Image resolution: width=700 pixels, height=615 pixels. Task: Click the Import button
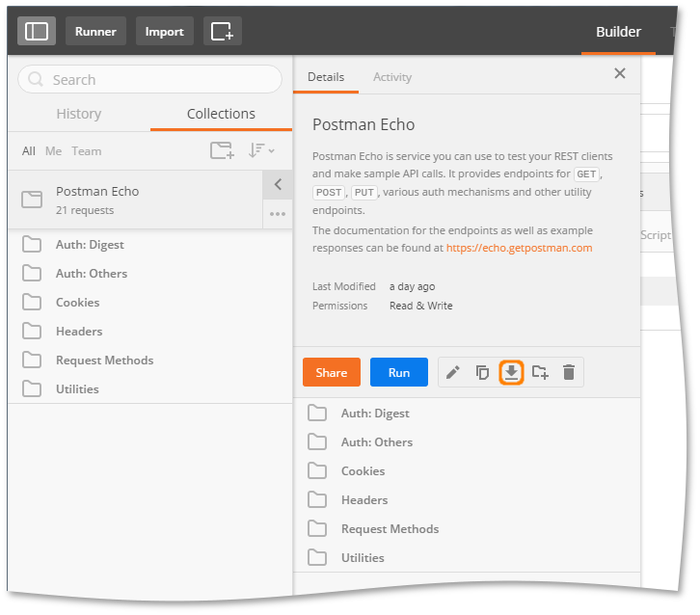coord(164,31)
